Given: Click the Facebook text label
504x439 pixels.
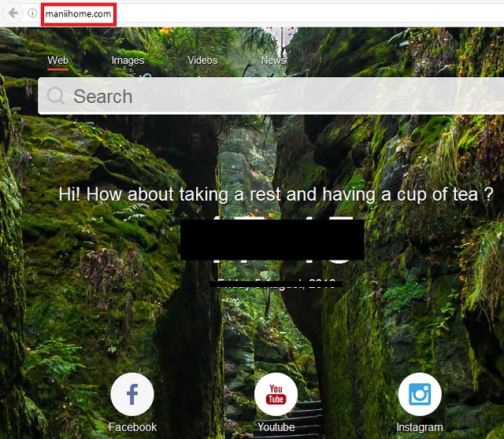Looking at the screenshot, I should point(132,427).
